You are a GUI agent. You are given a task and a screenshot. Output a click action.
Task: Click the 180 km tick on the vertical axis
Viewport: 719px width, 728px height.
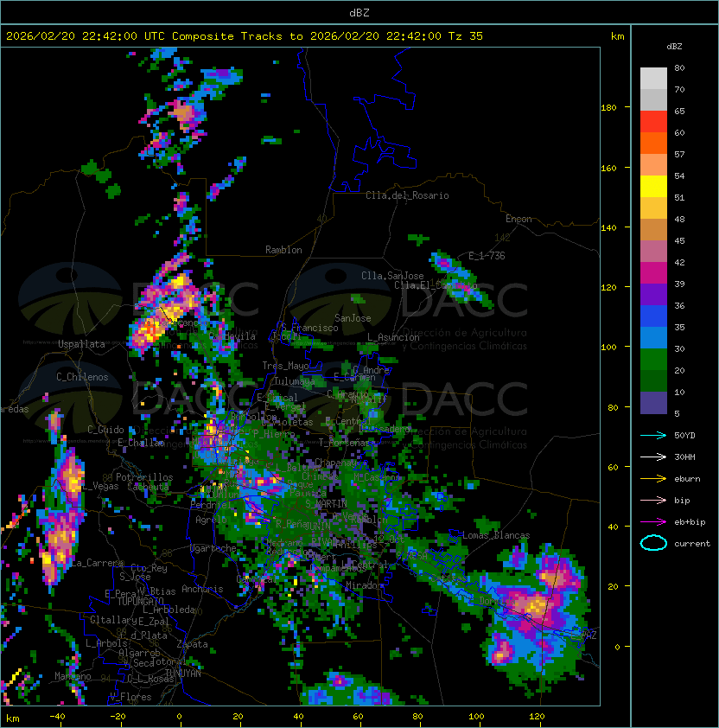pos(608,108)
